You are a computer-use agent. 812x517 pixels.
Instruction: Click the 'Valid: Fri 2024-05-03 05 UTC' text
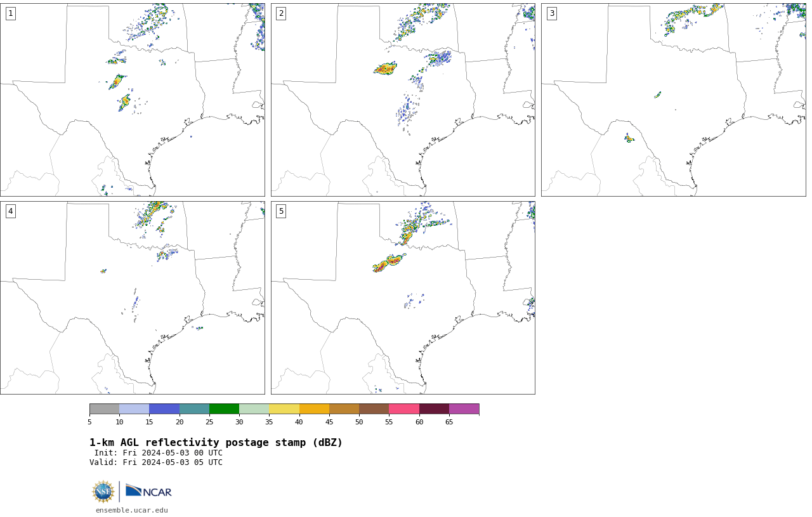(156, 462)
